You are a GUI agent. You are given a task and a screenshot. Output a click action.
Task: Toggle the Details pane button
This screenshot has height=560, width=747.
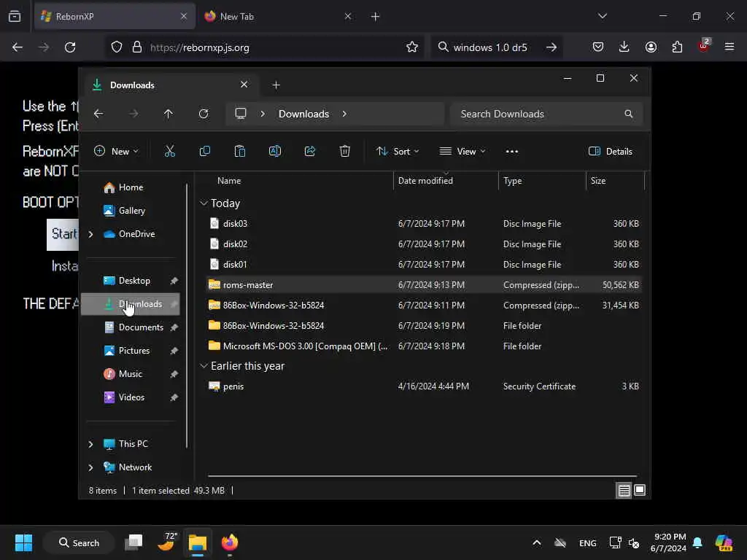click(x=611, y=152)
